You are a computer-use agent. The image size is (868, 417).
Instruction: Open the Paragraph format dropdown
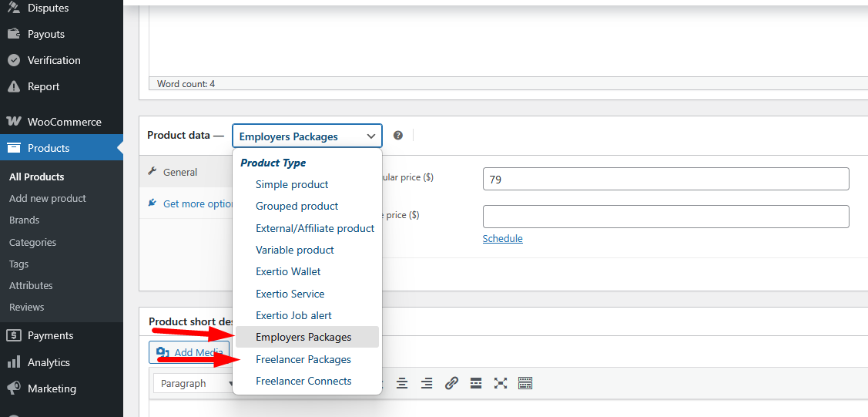click(x=194, y=383)
